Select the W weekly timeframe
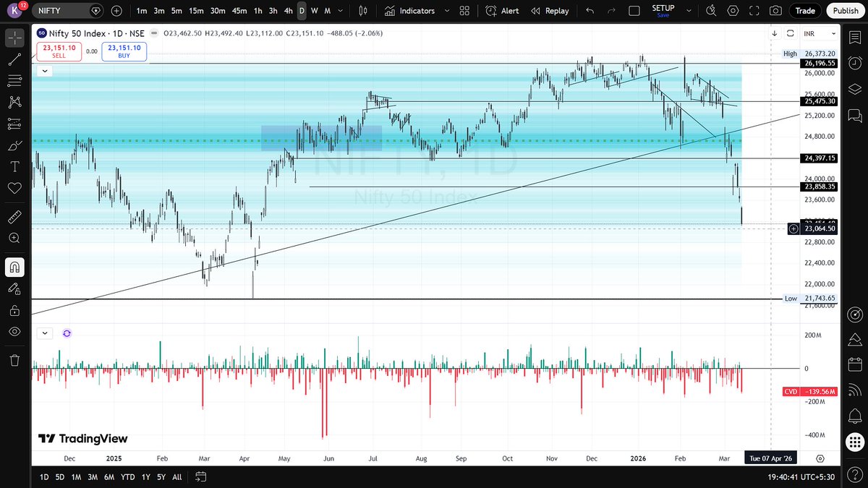 (x=315, y=11)
